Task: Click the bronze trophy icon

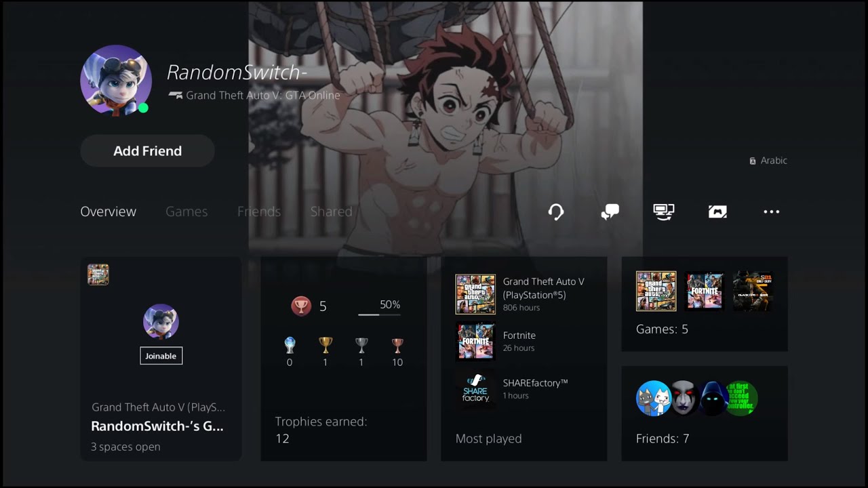Action: pyautogui.click(x=397, y=346)
